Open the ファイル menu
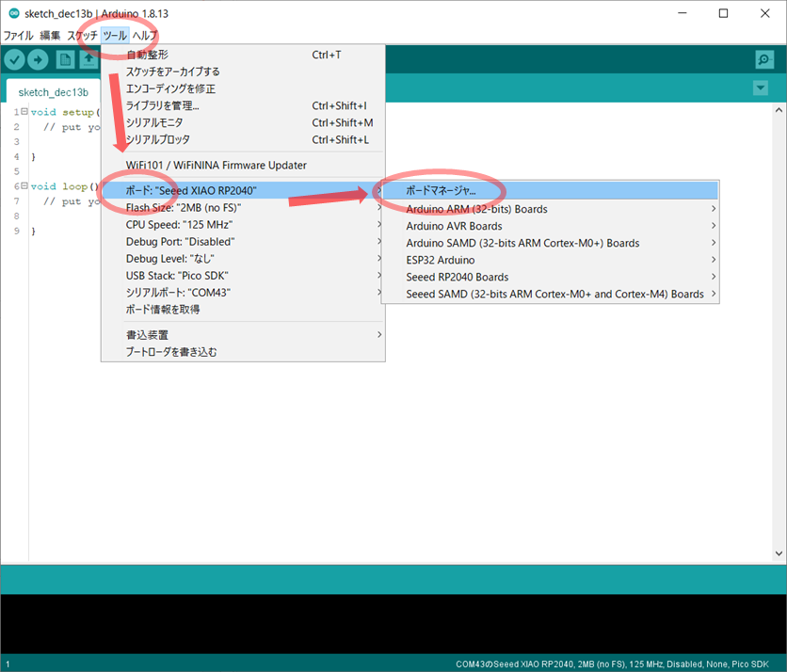 [18, 36]
